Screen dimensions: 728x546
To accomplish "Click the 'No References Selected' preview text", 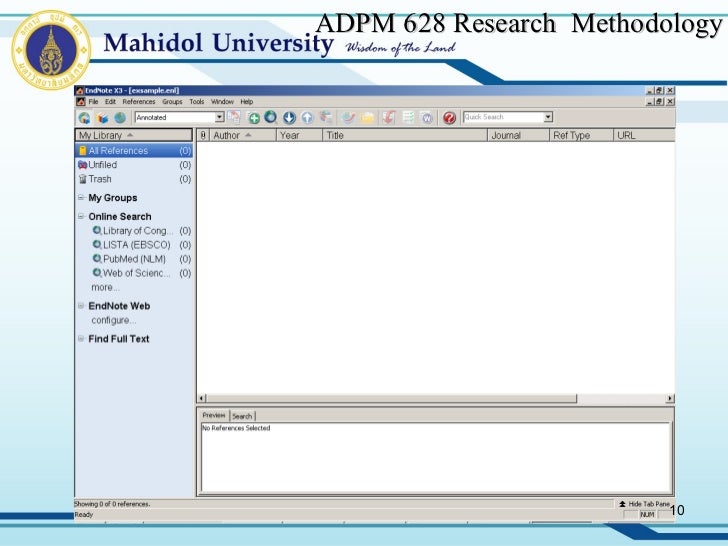I will coord(236,428).
